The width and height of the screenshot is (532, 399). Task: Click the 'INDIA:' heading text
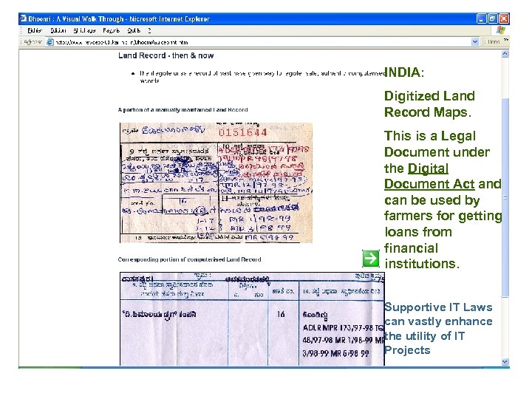404,72
